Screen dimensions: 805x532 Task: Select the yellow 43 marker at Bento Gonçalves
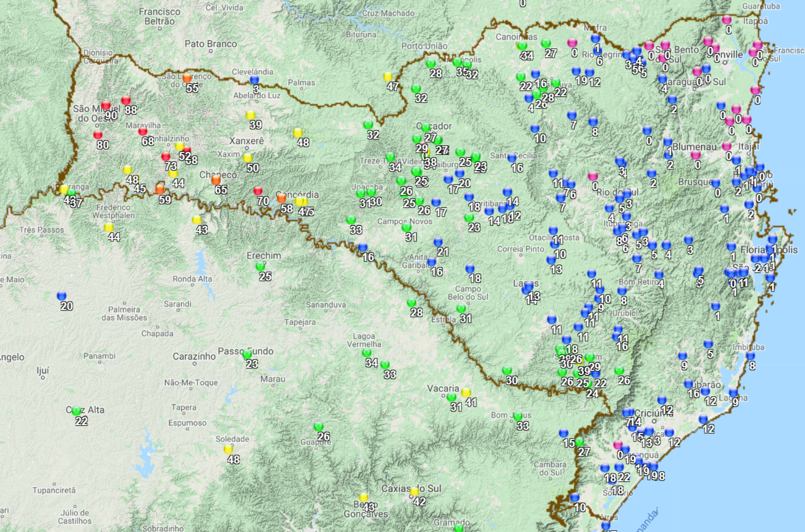pos(364,498)
